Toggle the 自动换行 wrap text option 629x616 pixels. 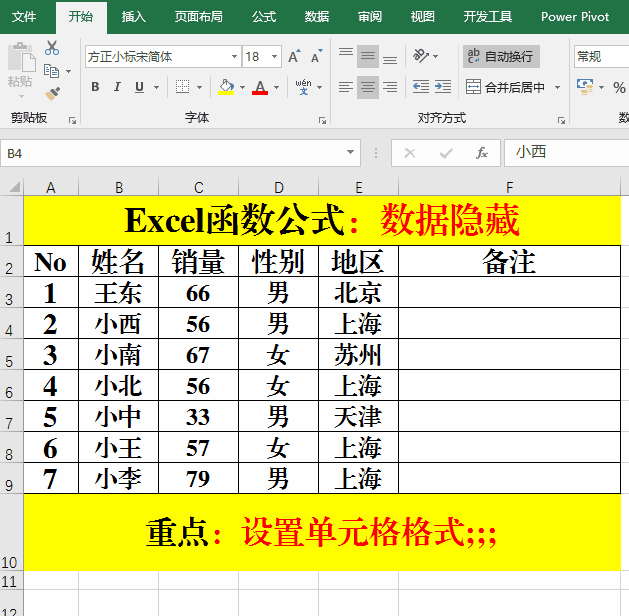coord(501,57)
